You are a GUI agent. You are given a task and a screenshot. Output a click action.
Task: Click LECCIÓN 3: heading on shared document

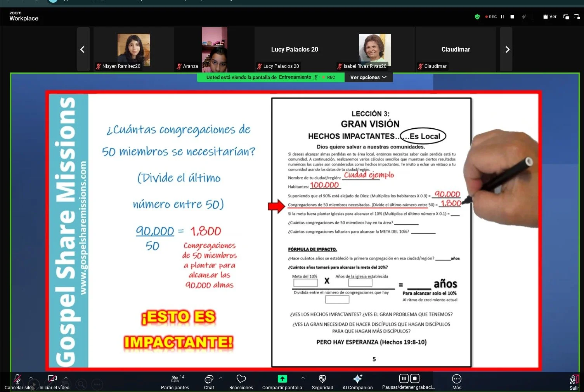pos(370,114)
